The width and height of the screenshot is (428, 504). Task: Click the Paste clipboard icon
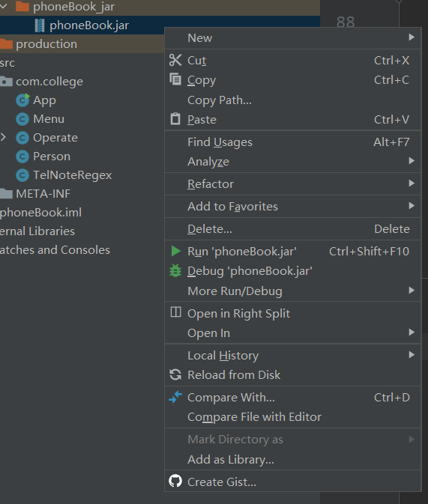click(x=175, y=118)
